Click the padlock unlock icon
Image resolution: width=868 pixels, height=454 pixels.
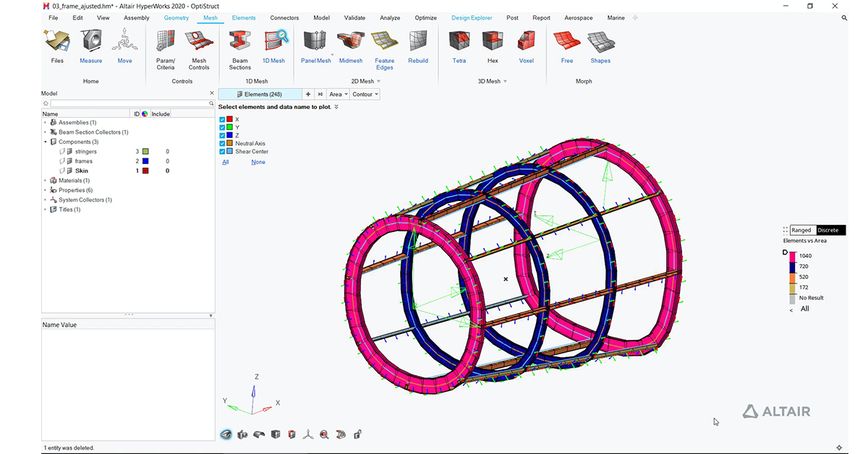[x=357, y=434]
